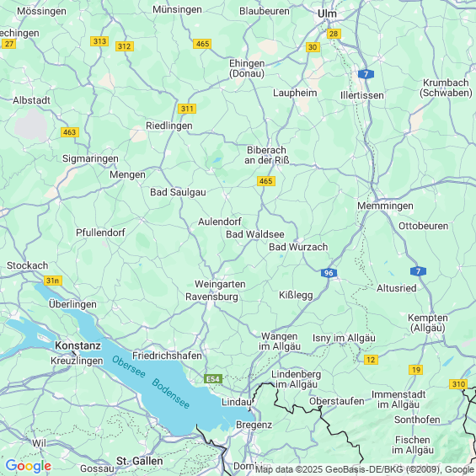Click the 28 road shield below Ulm

click(334, 34)
